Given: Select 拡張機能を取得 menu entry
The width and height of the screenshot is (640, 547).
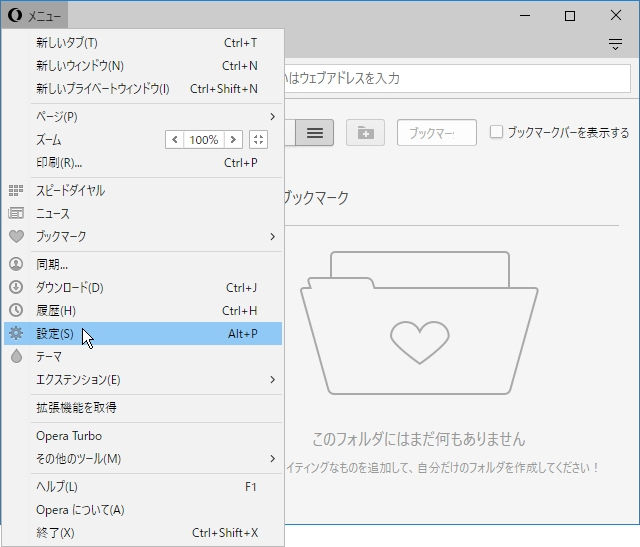Looking at the screenshot, I should 143,407.
